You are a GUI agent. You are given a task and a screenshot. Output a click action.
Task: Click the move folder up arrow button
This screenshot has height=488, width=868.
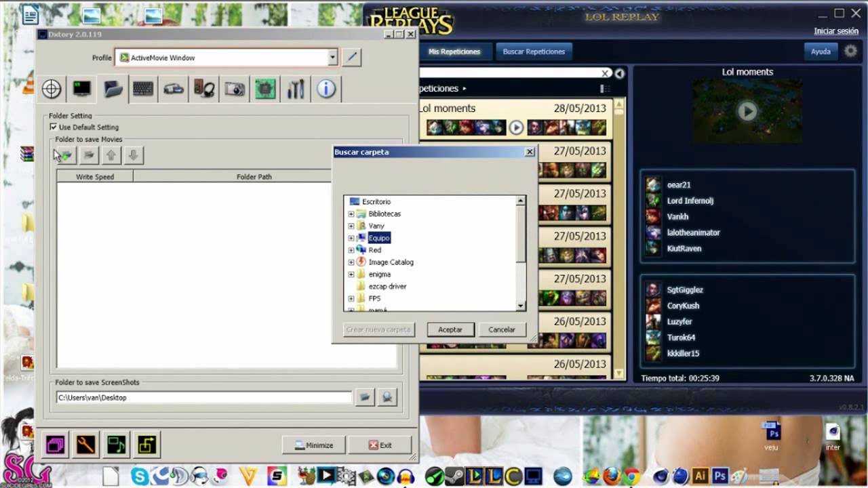click(111, 155)
